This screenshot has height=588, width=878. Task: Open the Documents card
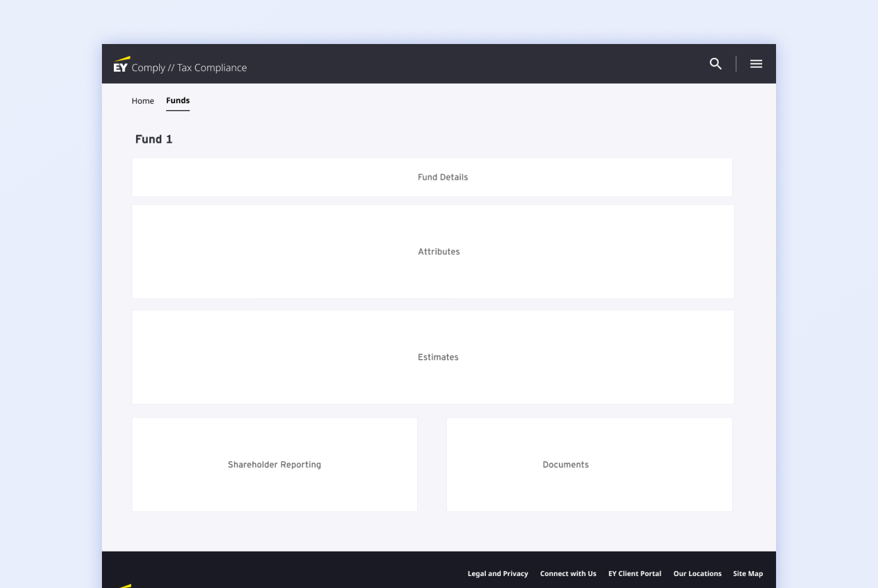point(589,465)
